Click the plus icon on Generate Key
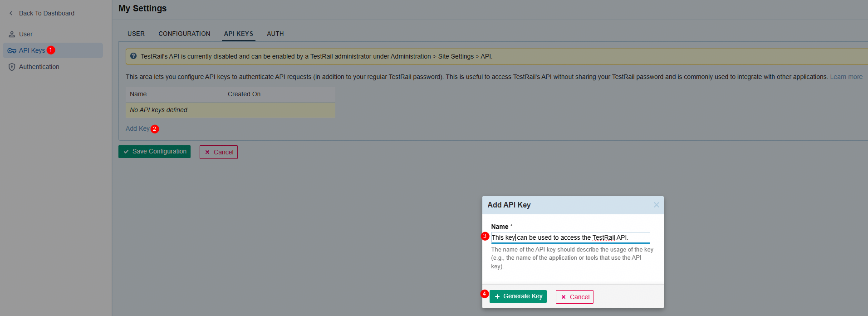 pos(497,296)
